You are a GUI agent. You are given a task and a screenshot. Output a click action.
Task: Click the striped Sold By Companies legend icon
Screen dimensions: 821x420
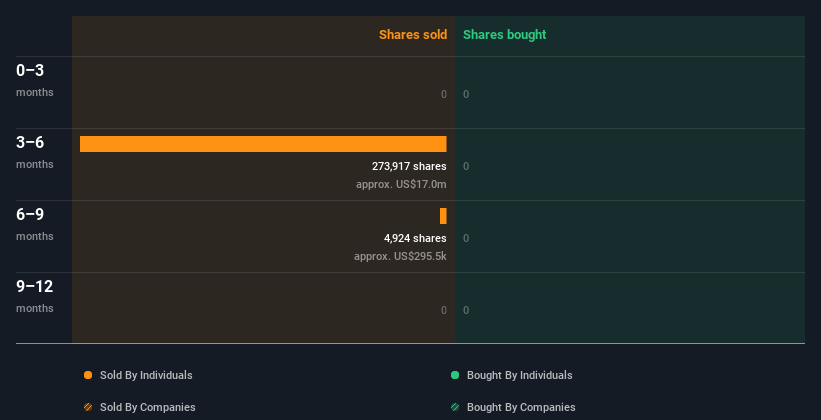pyautogui.click(x=88, y=407)
